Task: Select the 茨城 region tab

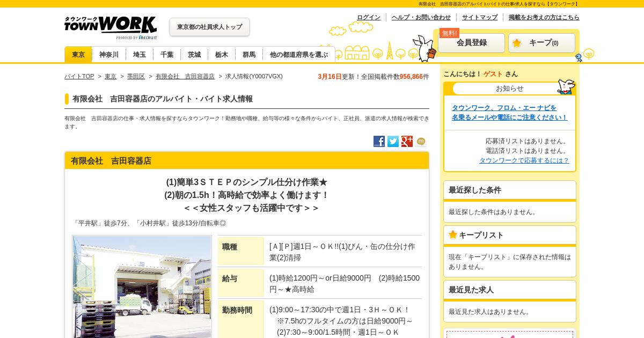Action: pyautogui.click(x=194, y=55)
